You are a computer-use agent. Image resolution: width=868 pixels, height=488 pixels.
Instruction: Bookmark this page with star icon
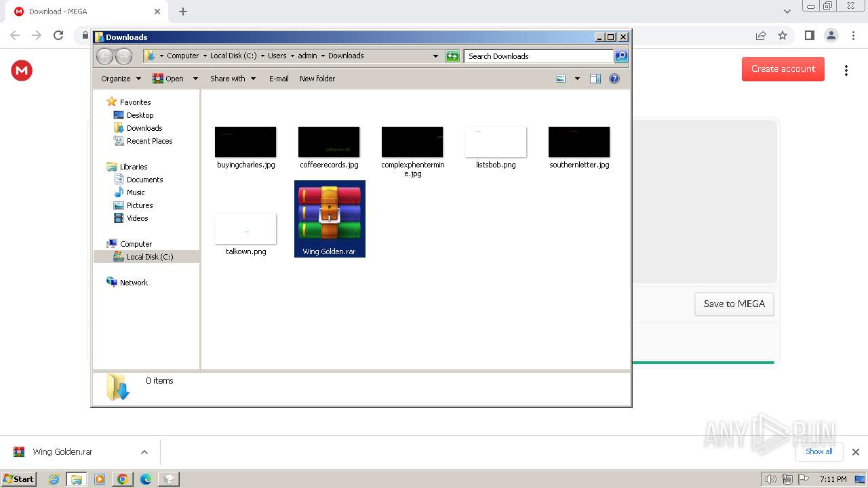[x=783, y=35]
